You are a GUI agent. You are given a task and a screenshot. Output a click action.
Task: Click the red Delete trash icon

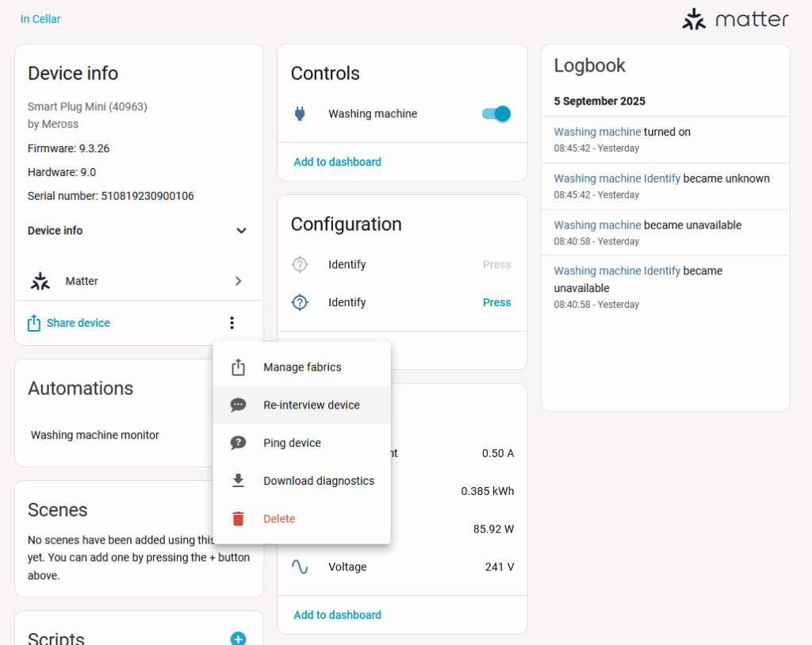pos(237,518)
